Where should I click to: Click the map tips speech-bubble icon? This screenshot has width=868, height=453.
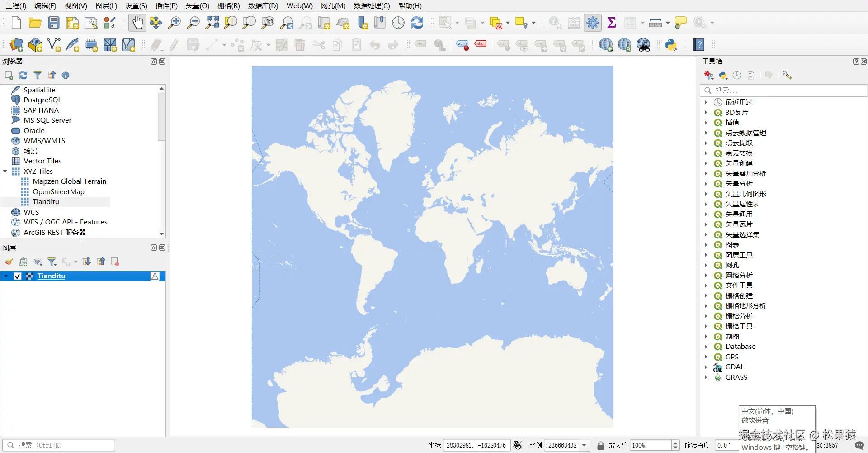click(x=680, y=23)
